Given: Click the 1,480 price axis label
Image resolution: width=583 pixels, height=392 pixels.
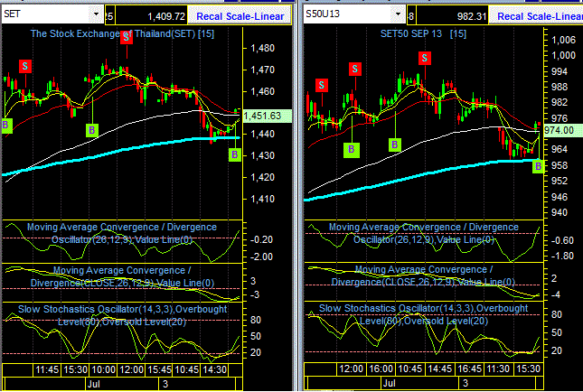Looking at the screenshot, I should pos(263,48).
